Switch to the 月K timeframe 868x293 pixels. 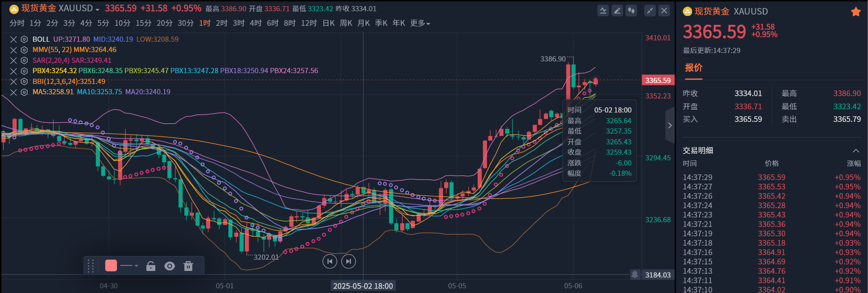point(364,23)
